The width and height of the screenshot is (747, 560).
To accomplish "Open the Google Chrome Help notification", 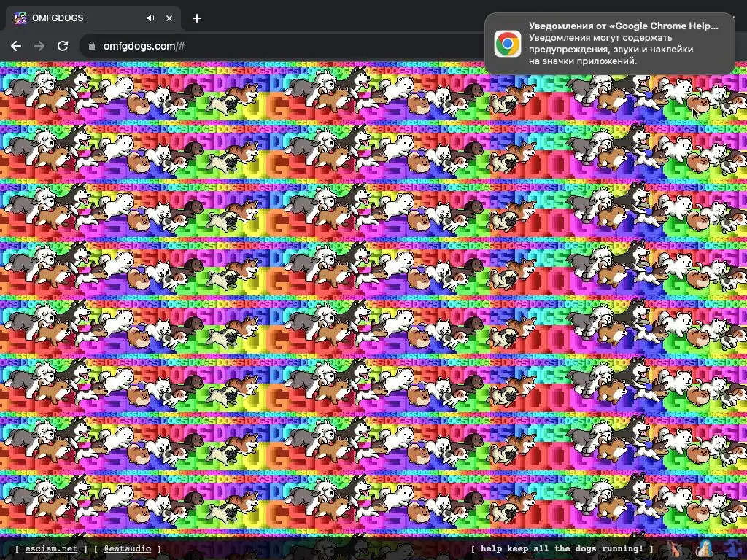I will (x=610, y=43).
